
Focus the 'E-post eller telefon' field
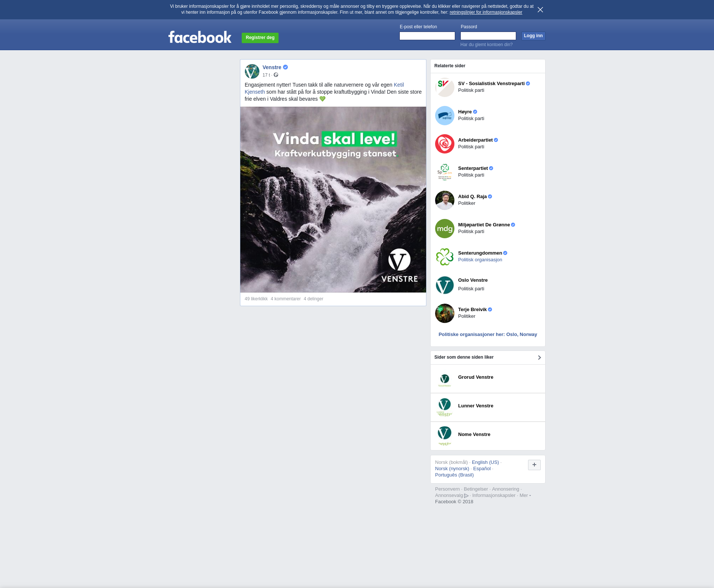[x=427, y=36]
